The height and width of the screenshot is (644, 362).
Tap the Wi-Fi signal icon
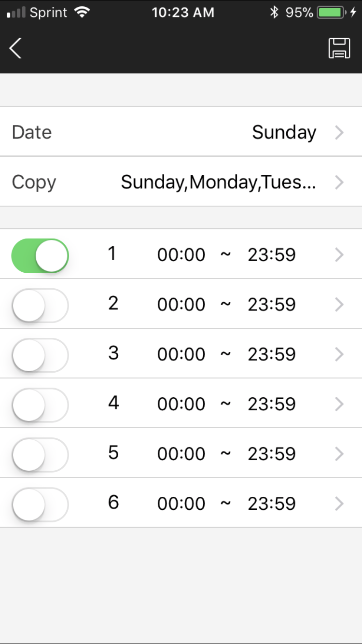coord(83,13)
